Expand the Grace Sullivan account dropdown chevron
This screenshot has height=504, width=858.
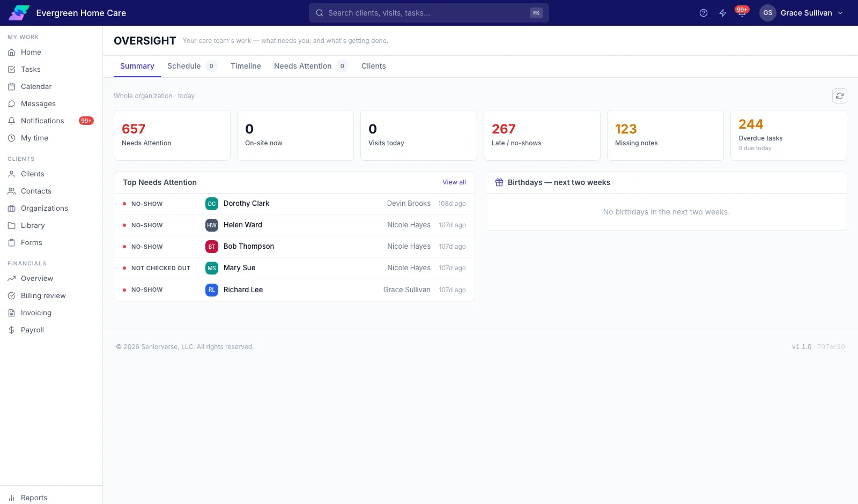pos(840,13)
